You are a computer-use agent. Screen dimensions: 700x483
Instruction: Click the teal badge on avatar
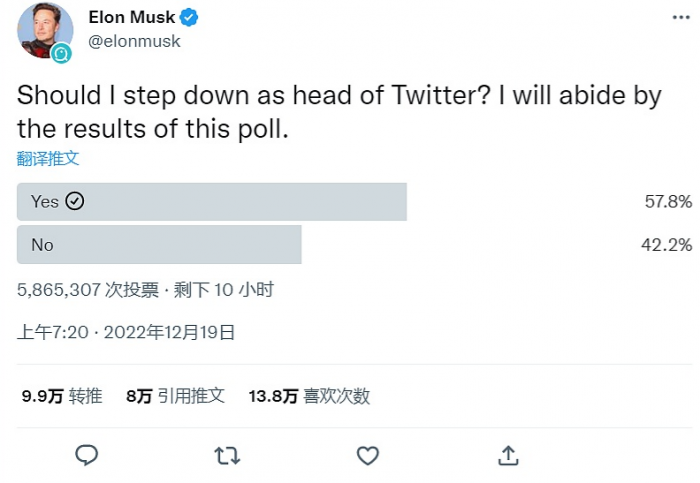pos(63,53)
